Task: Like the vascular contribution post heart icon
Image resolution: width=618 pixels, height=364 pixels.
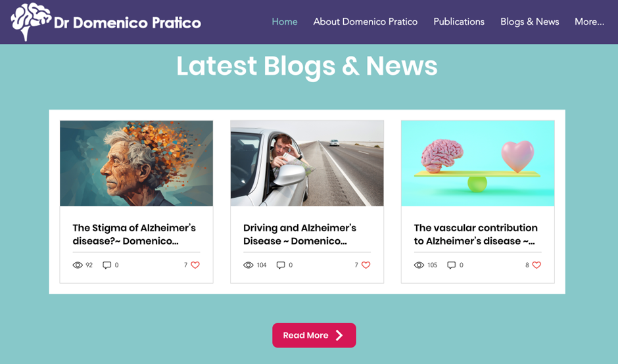Action: [x=536, y=265]
